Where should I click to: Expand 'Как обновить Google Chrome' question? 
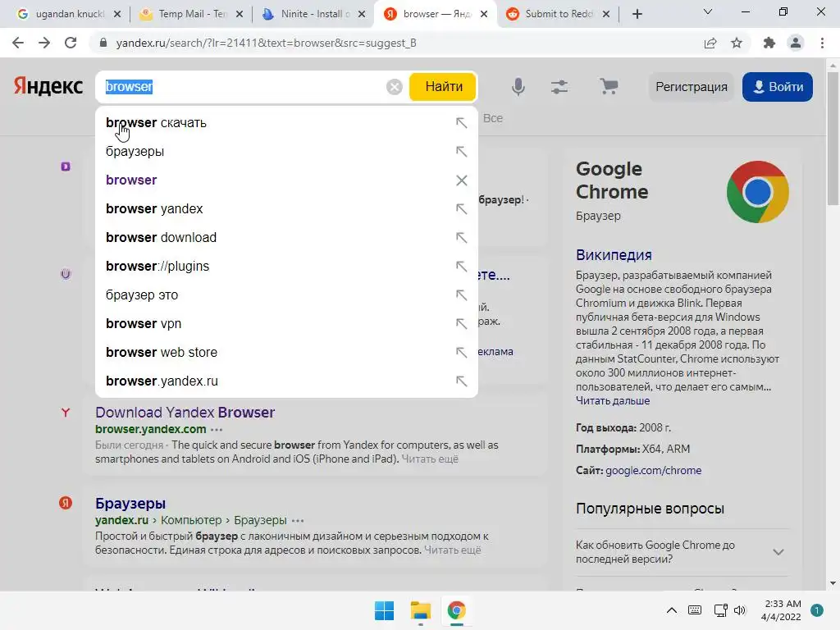coord(778,552)
